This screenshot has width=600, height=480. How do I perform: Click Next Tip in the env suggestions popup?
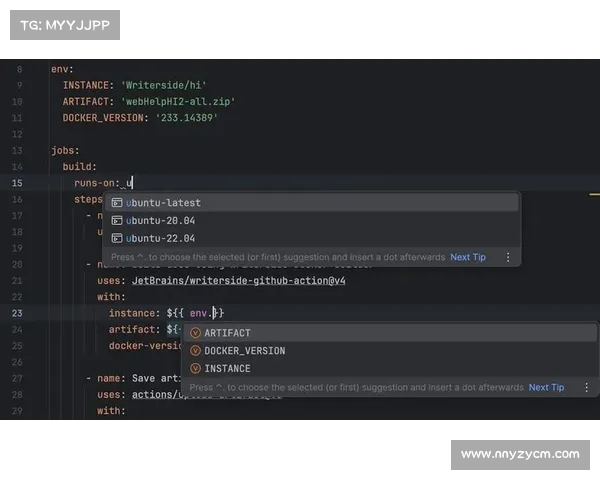[546, 387]
